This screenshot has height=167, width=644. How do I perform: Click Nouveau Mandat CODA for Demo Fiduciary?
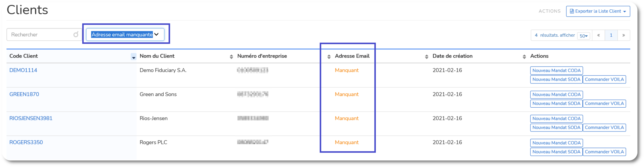(557, 70)
